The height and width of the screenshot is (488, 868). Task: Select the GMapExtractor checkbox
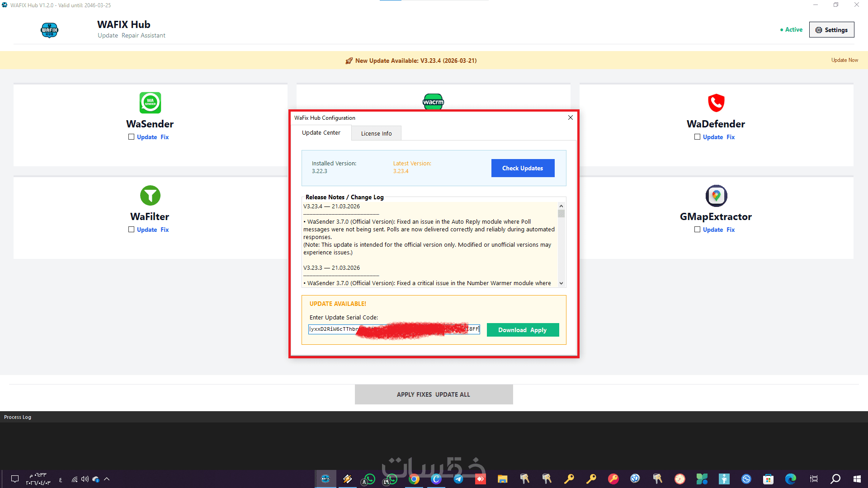(697, 230)
